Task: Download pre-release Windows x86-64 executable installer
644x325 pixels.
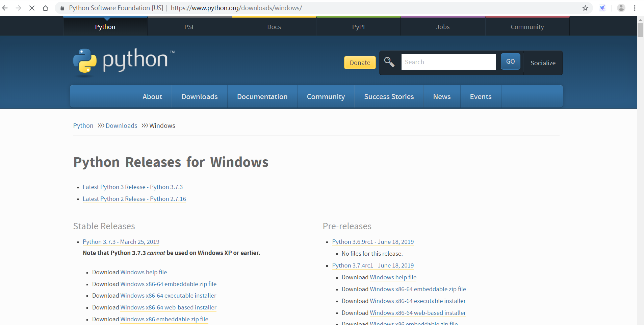Action: [418, 301]
